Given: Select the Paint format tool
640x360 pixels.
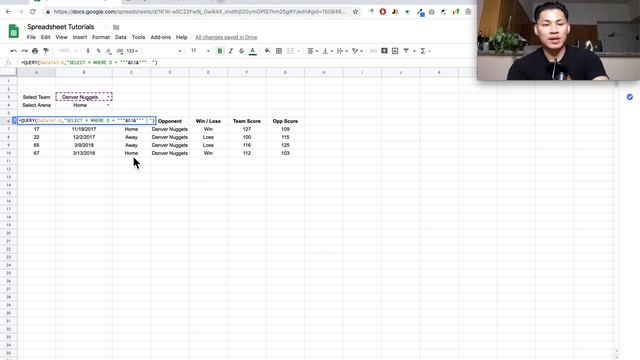Looking at the screenshot, I should [46, 51].
